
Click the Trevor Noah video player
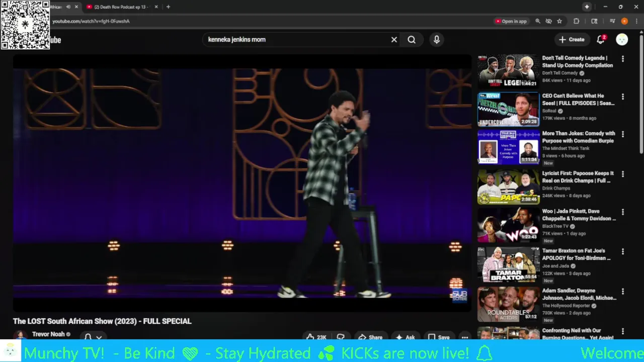tap(242, 183)
